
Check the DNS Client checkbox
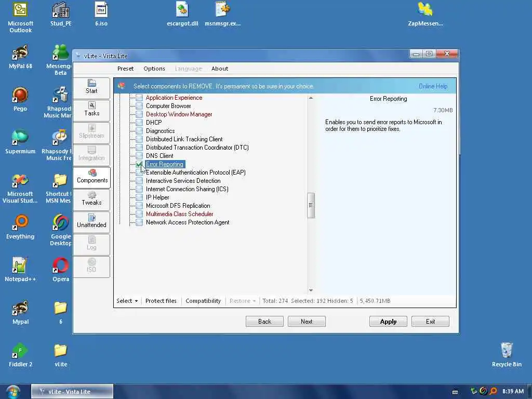pyautogui.click(x=139, y=156)
